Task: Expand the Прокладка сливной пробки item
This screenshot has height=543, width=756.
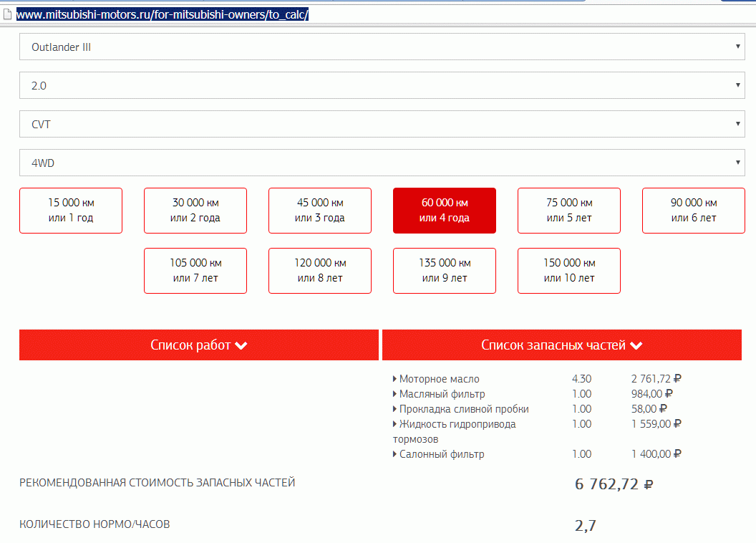Action: tap(461, 409)
